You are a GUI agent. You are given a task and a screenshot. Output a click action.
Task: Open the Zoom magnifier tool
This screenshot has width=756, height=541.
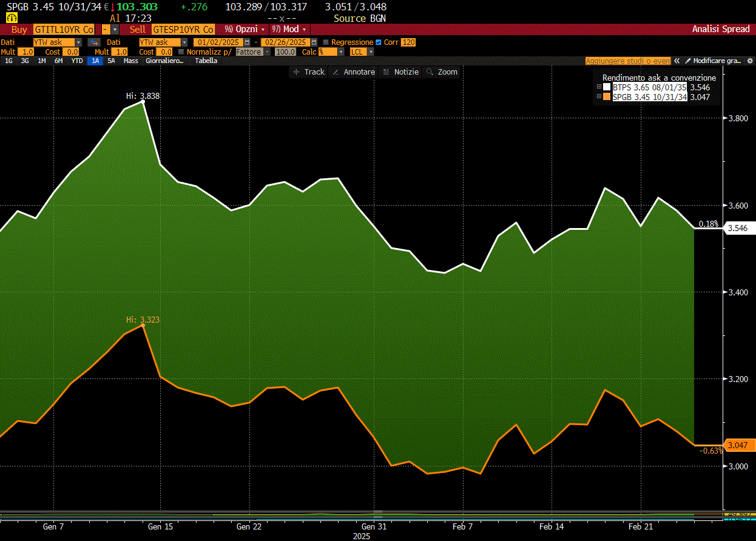442,72
